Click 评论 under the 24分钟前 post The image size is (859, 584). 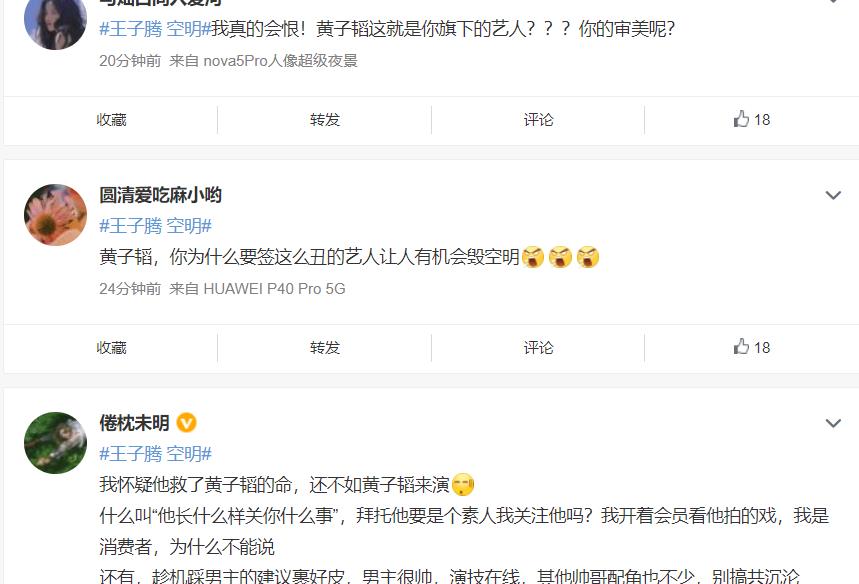coord(539,347)
